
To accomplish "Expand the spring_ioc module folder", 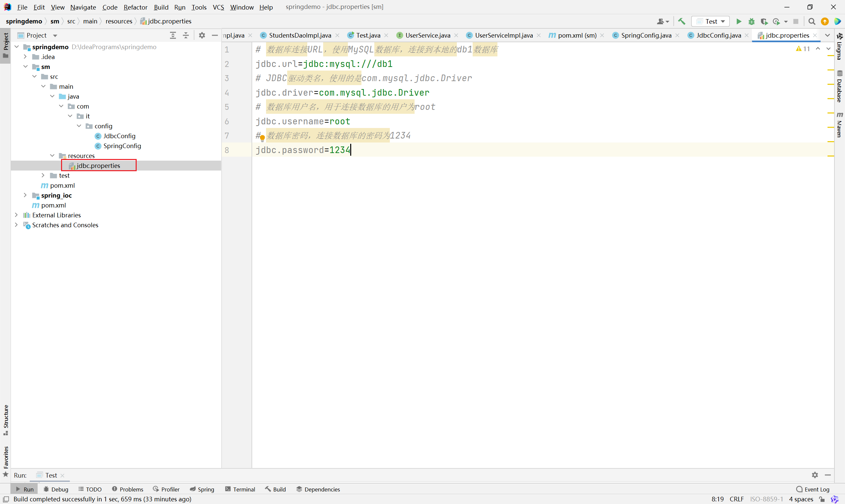I will 25,195.
